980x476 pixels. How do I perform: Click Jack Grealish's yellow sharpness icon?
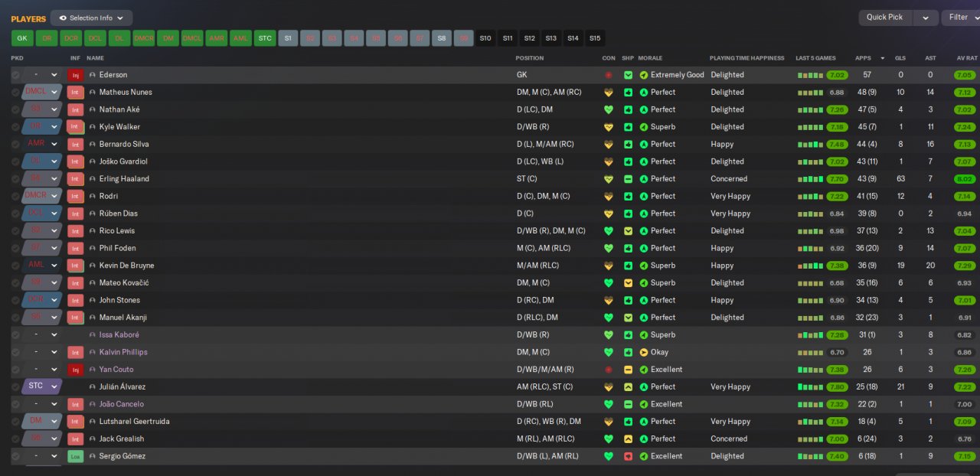point(628,439)
